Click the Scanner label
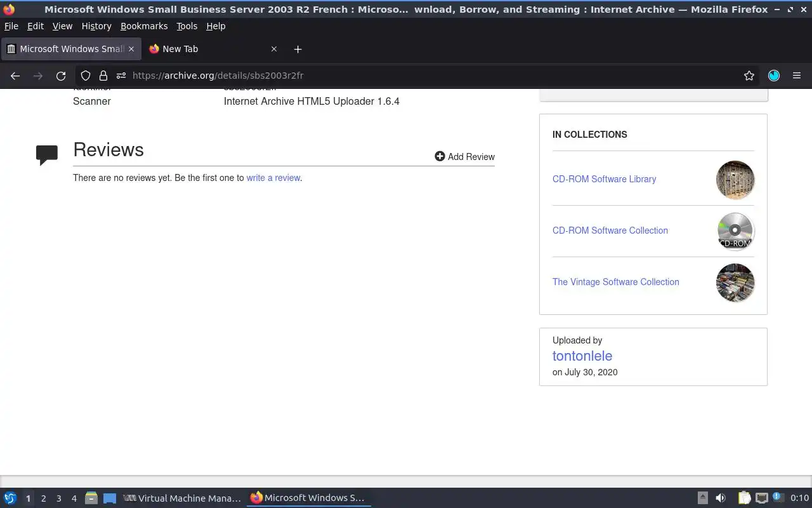Screen dimensions: 812x508 (x=92, y=102)
